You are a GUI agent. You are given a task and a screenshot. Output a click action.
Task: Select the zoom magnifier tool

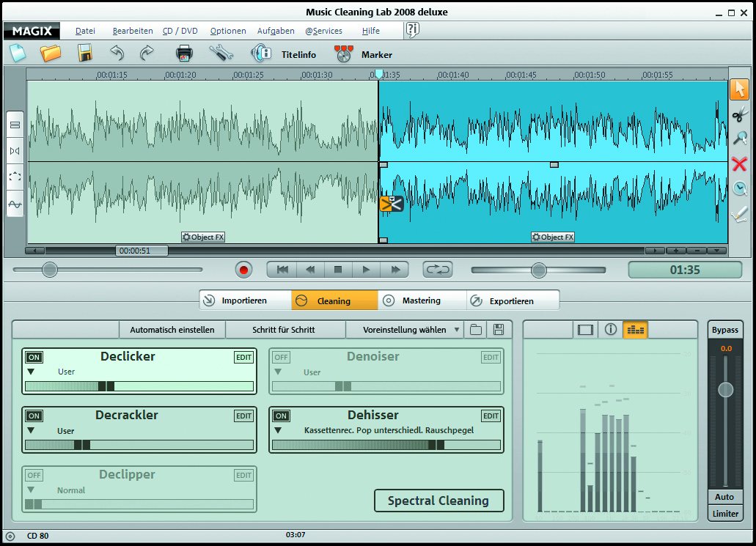coord(739,139)
